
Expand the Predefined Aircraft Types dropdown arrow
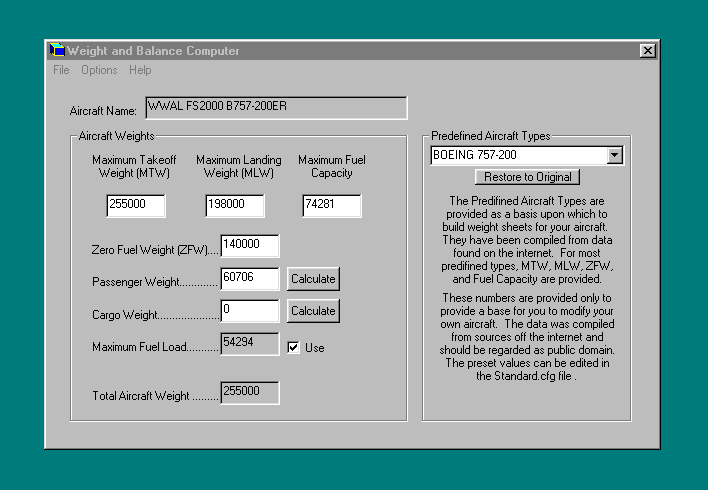point(615,155)
